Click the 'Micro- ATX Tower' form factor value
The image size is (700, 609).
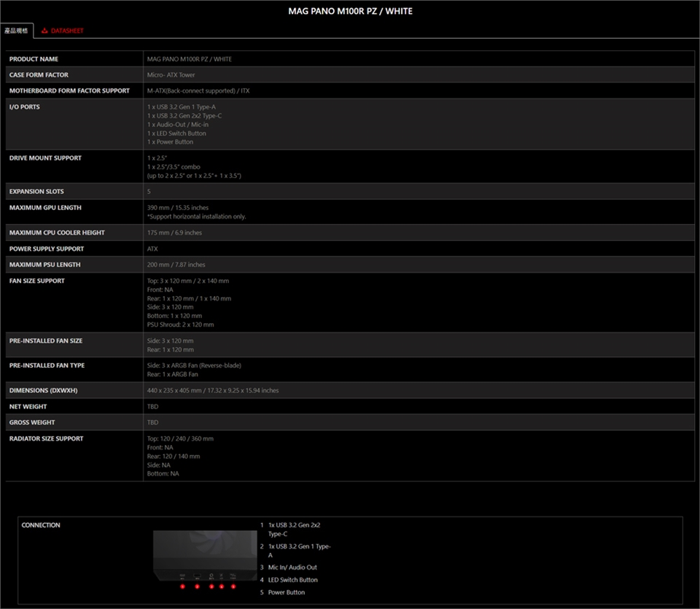tap(171, 75)
